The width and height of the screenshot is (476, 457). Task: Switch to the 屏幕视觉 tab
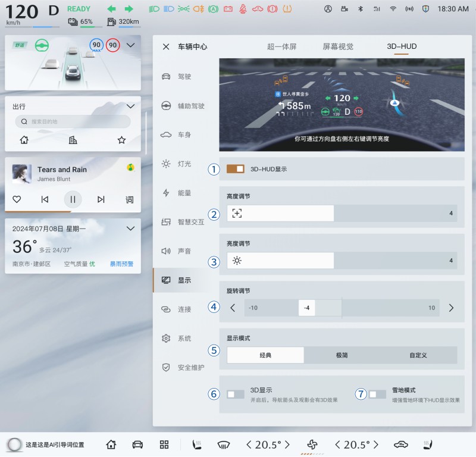pyautogui.click(x=338, y=46)
